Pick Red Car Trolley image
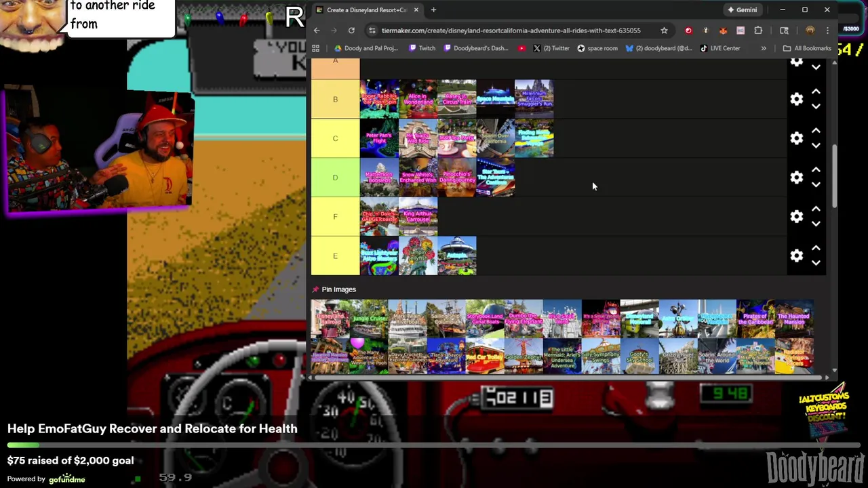 [x=485, y=357]
